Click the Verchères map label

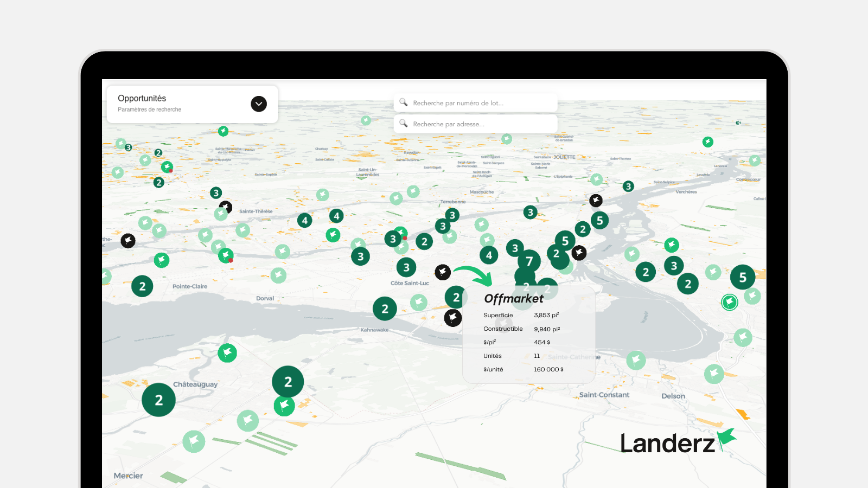(686, 192)
